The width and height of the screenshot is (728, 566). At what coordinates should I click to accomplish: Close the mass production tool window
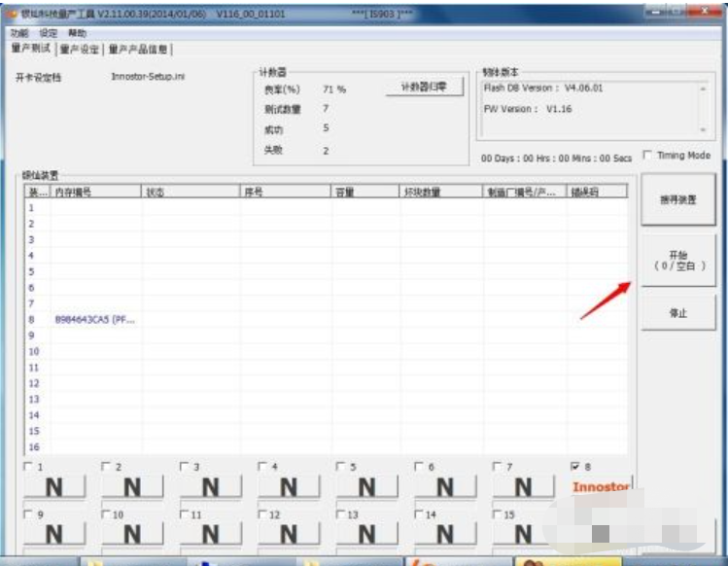pos(705,11)
